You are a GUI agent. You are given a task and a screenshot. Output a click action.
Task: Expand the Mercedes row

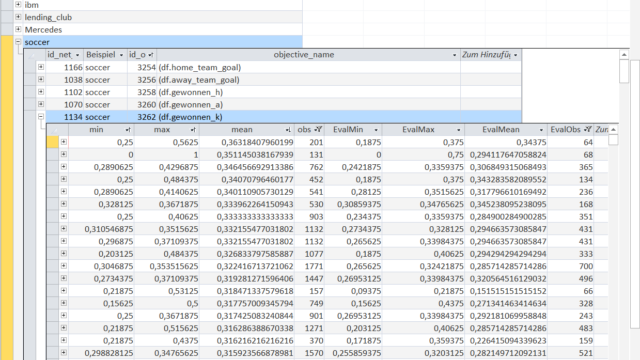(x=18, y=29)
